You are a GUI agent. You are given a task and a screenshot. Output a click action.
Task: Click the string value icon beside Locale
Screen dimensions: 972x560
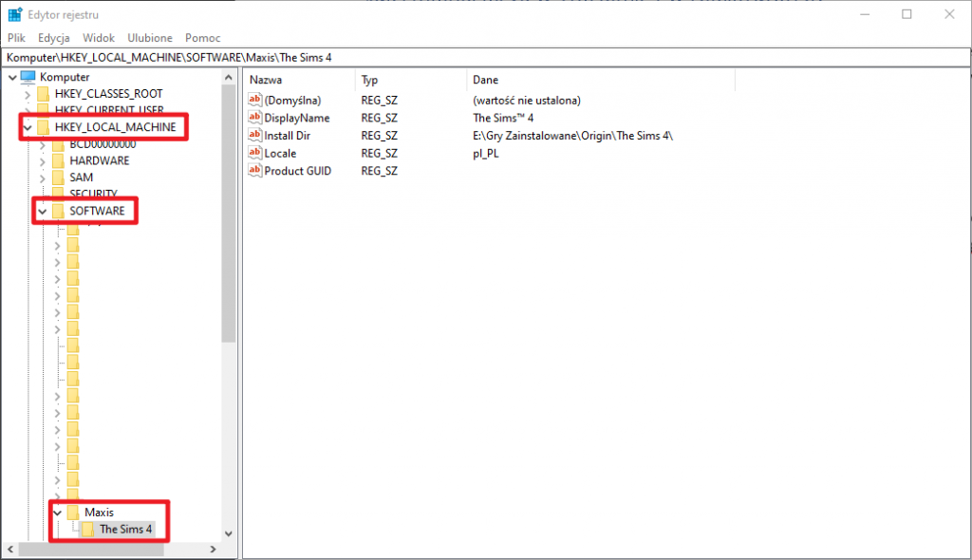(254, 153)
